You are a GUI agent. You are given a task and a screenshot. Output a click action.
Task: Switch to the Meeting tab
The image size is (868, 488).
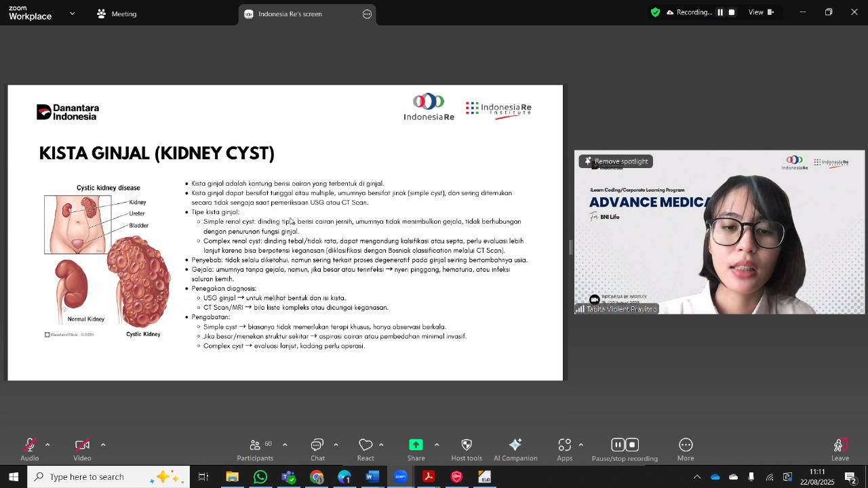(117, 14)
